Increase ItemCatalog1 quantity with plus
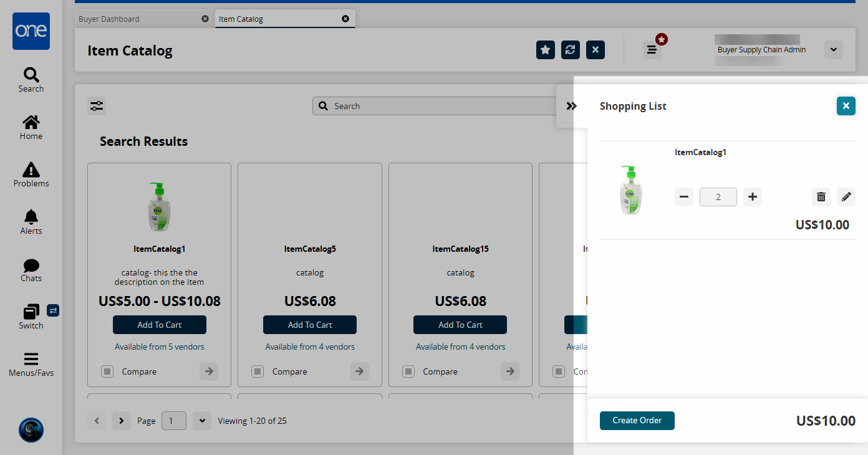This screenshot has height=455, width=868. pyautogui.click(x=753, y=197)
